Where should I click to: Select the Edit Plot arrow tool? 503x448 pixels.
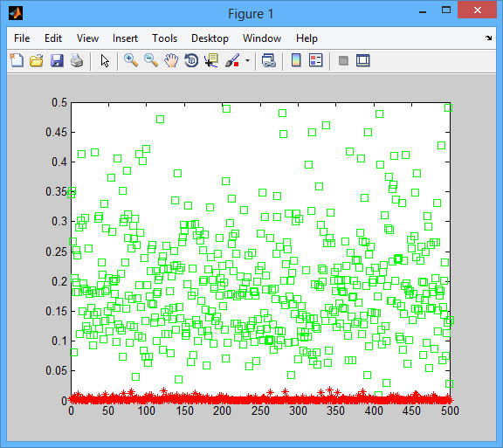pyautogui.click(x=105, y=60)
